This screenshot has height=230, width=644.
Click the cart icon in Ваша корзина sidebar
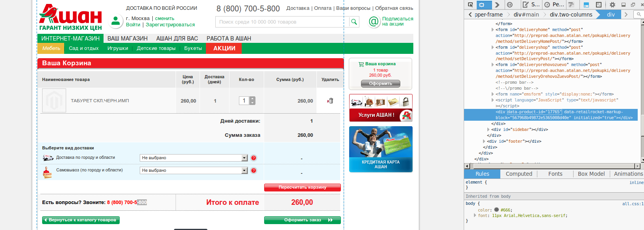pos(361,64)
